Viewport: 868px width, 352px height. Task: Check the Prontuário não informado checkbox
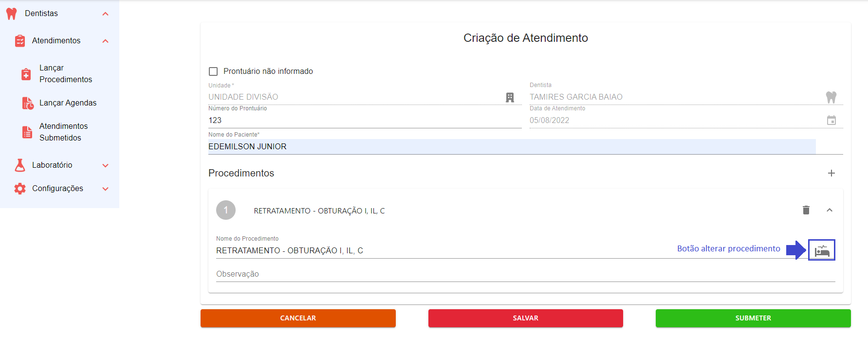213,71
